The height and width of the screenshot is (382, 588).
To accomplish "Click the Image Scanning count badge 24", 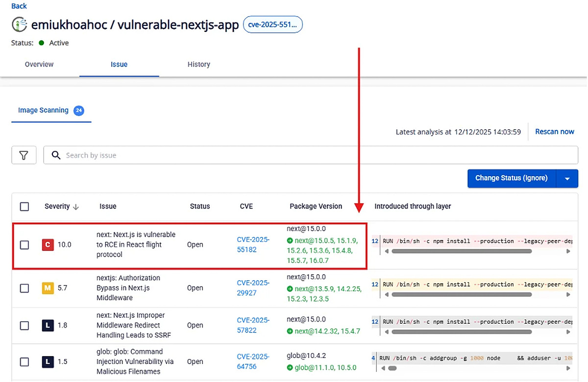I will pos(78,111).
